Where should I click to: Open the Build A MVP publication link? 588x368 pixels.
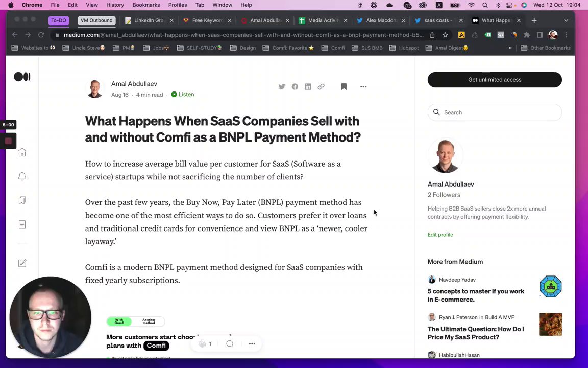500,317
